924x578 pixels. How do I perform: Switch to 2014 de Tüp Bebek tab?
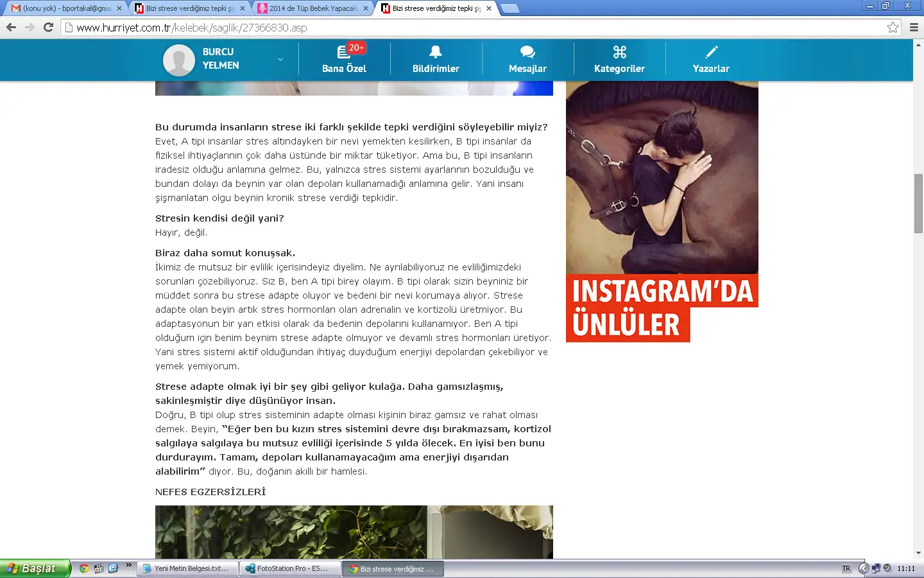[311, 8]
